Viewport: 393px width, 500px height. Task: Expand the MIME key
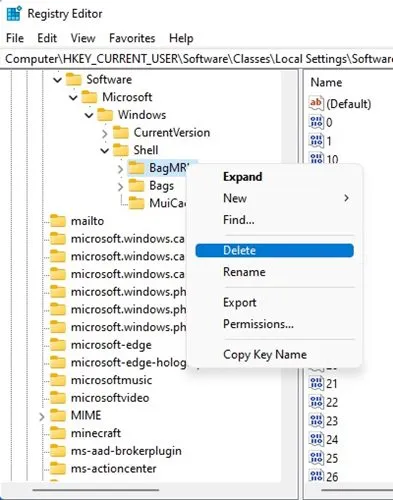pos(42,416)
